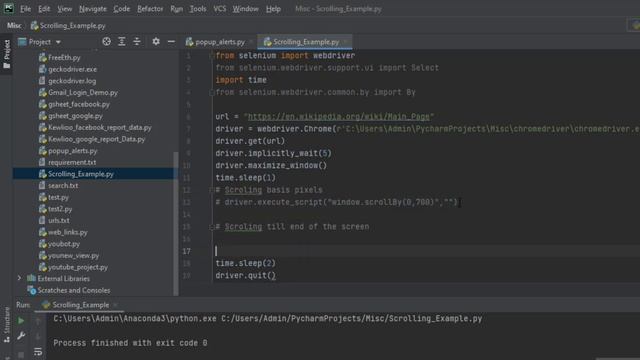Screen dimensions: 640x360
Task: Click the Locate/Select Opened File target icon
Action: point(107,42)
